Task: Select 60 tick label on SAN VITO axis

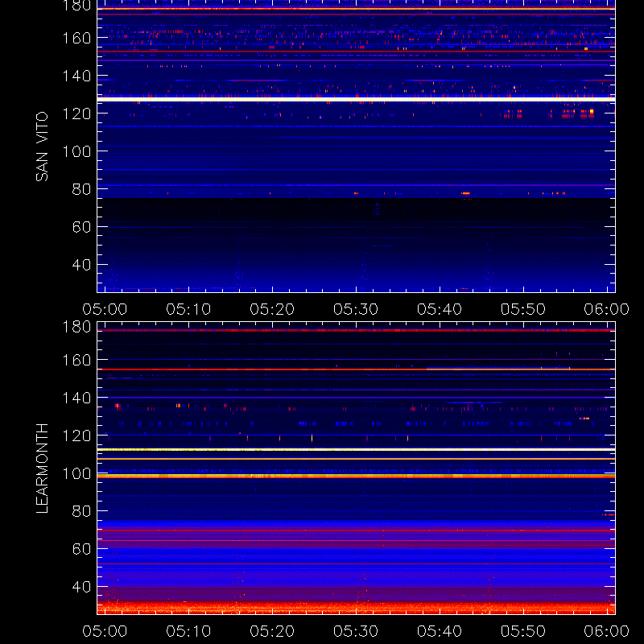Action: tap(81, 227)
